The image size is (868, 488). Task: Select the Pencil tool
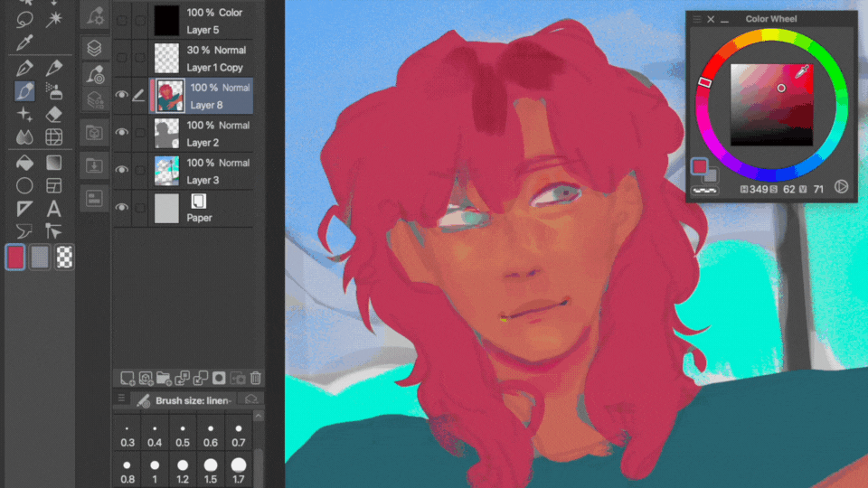[x=54, y=68]
